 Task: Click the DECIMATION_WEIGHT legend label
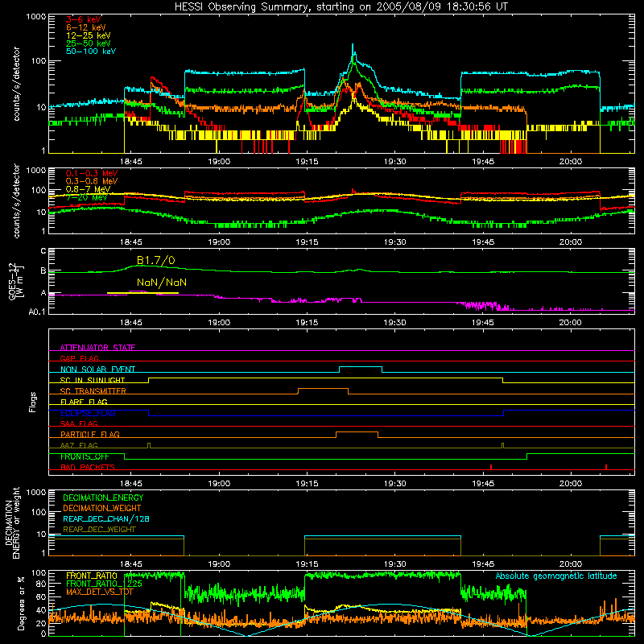click(x=102, y=509)
